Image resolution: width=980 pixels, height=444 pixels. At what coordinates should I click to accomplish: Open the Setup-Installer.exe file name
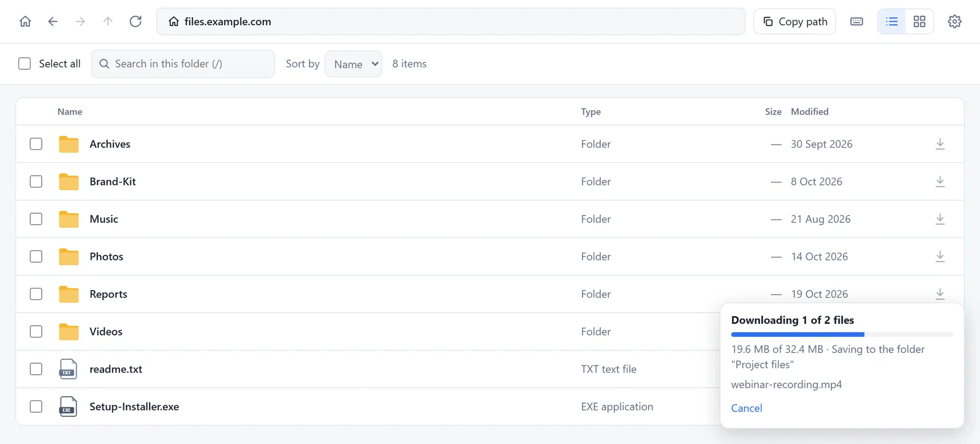134,407
